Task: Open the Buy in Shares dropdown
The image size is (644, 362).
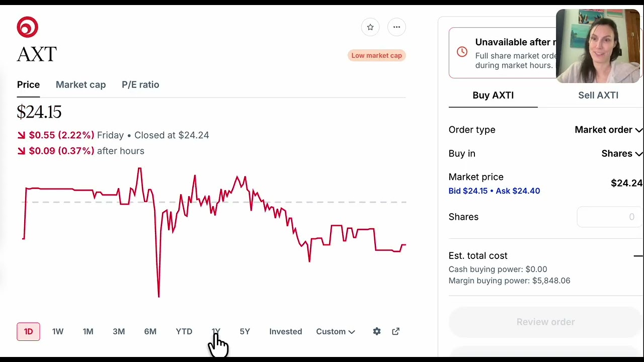Action: 621,153
